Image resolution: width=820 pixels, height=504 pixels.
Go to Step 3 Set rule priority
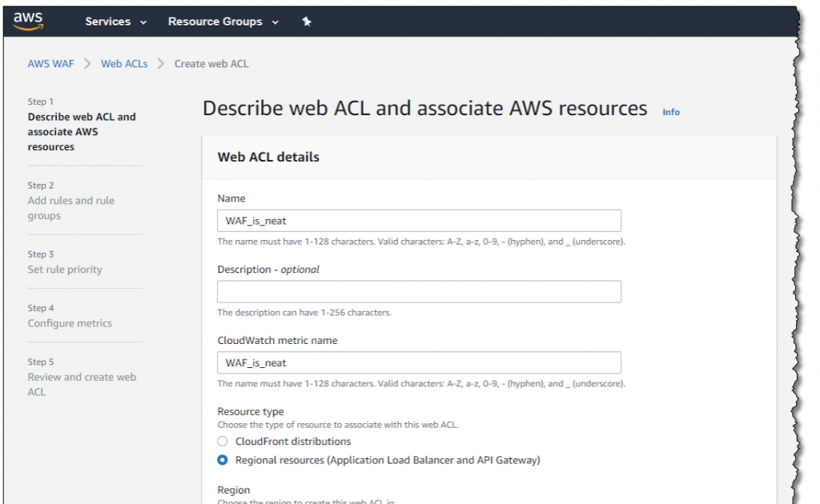click(65, 270)
